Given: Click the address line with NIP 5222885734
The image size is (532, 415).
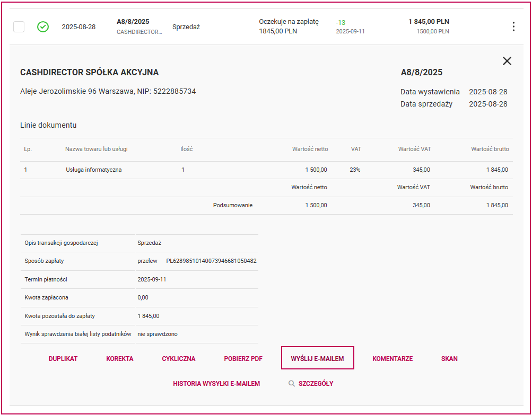Looking at the screenshot, I should pyautogui.click(x=108, y=91).
